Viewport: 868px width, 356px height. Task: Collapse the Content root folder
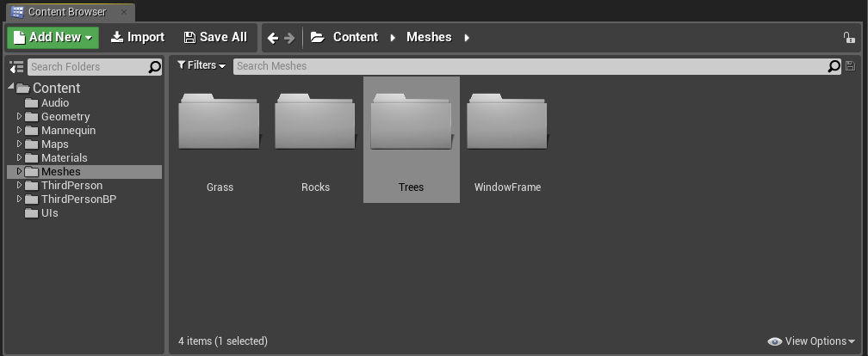(11, 87)
